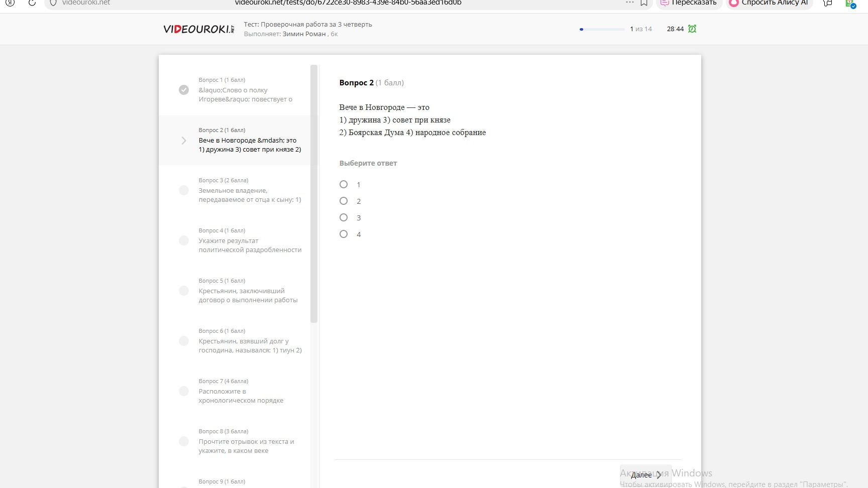This screenshot has width=868, height=488.
Task: Open the three-dots menu in the address bar
Action: 630,3
